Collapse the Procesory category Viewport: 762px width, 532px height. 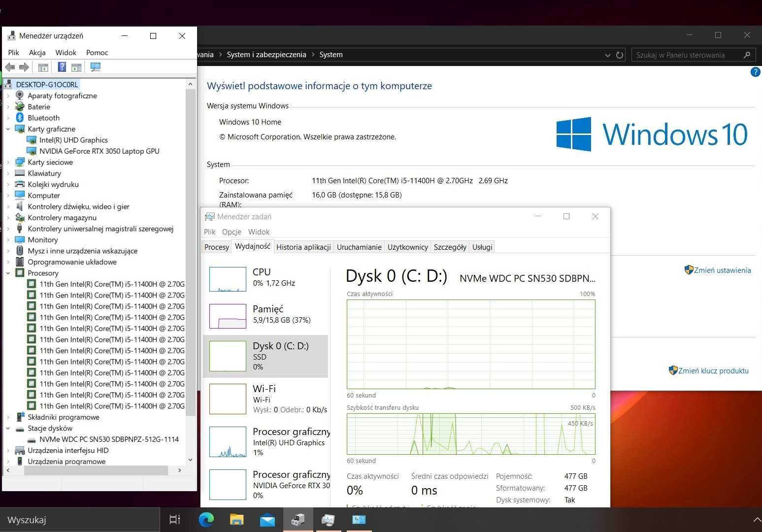(8, 273)
